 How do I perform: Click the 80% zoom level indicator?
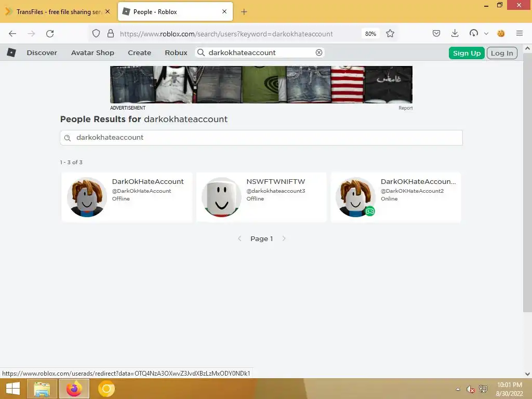[370, 34]
